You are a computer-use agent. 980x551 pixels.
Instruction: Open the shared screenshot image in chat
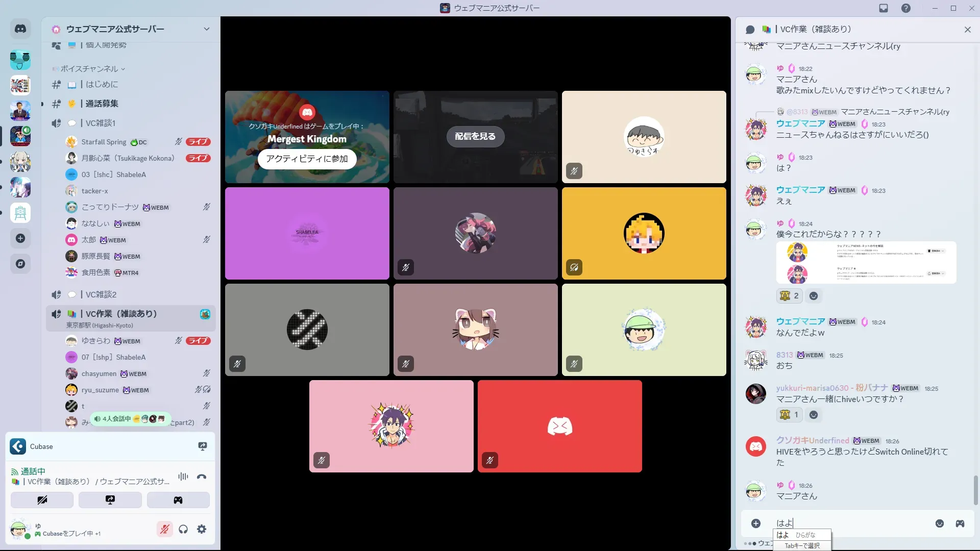(866, 262)
